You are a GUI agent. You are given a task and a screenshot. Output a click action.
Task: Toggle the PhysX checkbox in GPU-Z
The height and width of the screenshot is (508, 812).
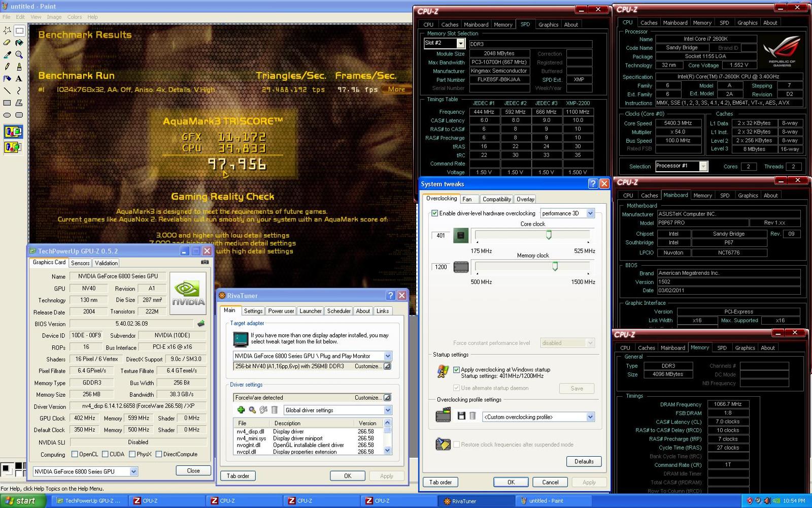pyautogui.click(x=132, y=454)
